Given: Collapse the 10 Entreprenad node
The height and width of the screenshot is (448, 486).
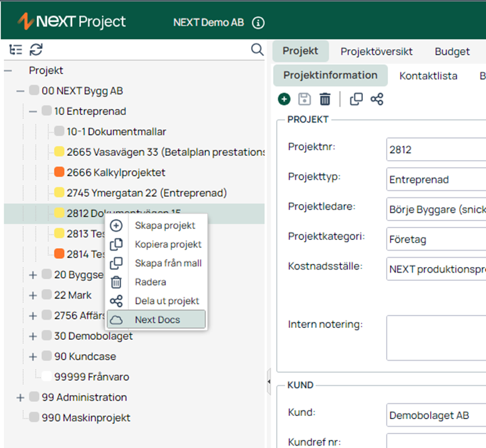Looking at the screenshot, I should 33,111.
